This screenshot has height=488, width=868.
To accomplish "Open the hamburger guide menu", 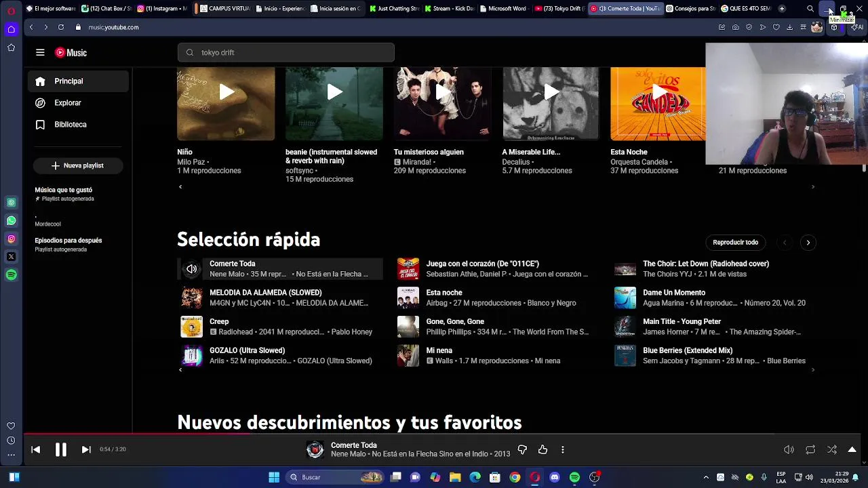I will click(40, 52).
